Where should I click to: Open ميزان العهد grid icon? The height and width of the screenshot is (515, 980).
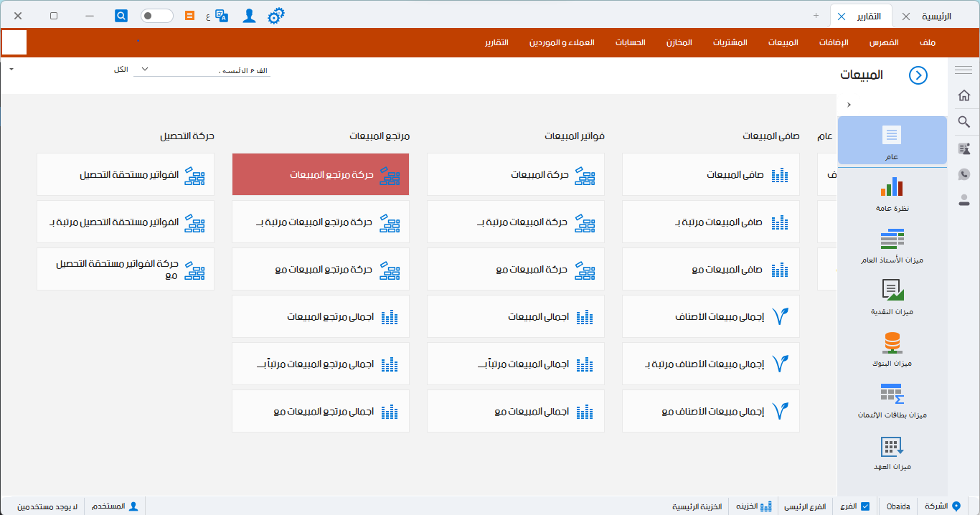(892, 446)
